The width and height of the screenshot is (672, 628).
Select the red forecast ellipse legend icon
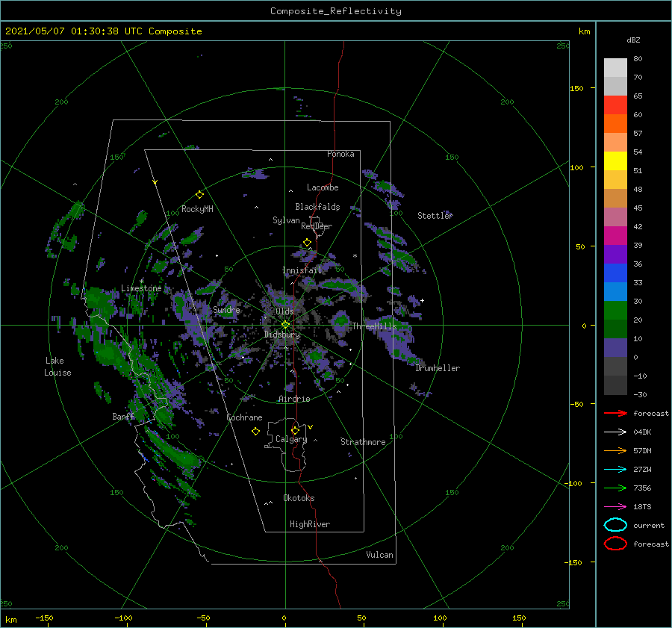(x=615, y=544)
